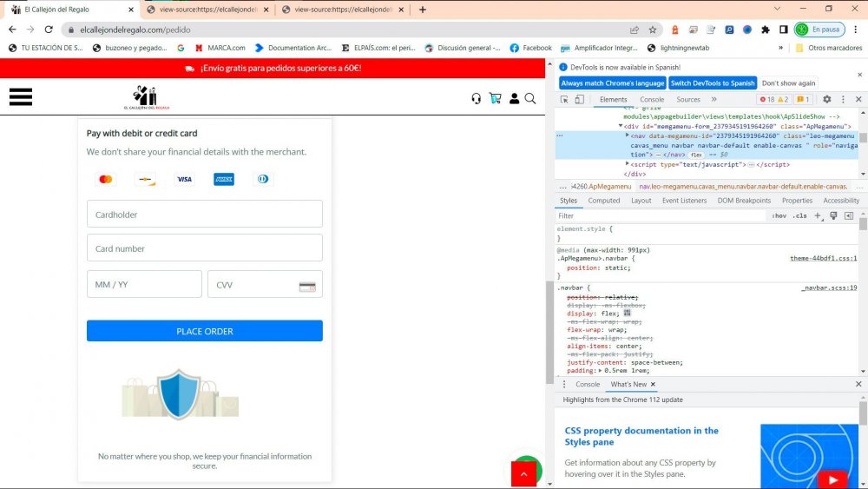Open DevTools settings gear
This screenshot has width=868, height=489.
826,99
